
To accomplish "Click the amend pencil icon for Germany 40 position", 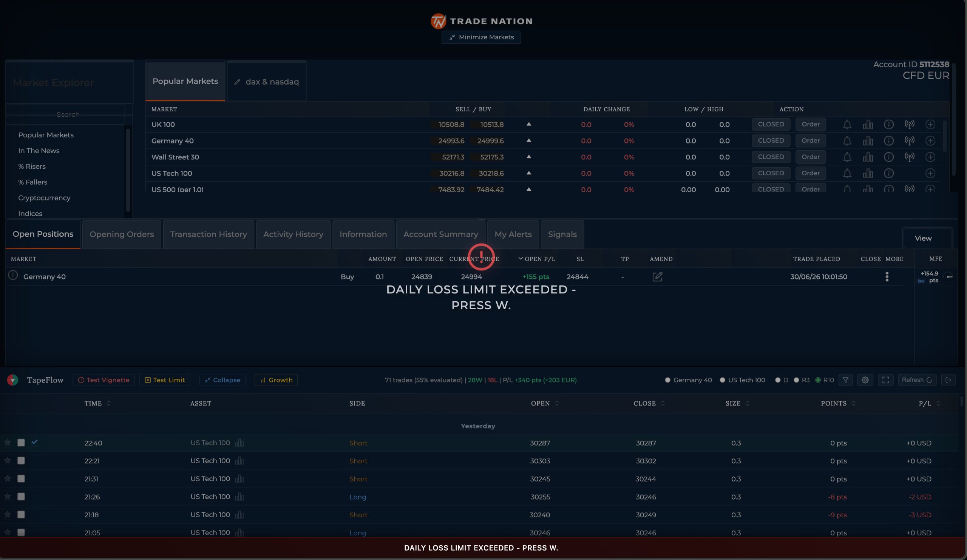I will pyautogui.click(x=657, y=276).
